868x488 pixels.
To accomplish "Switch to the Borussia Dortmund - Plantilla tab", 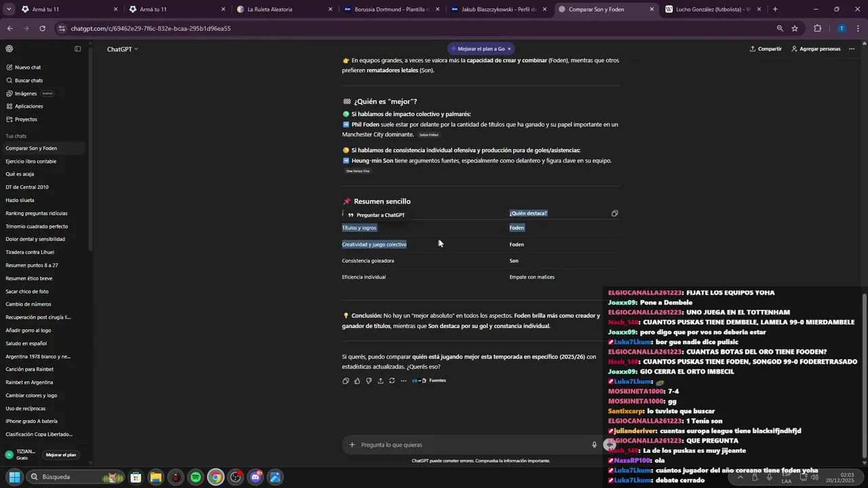I will [391, 9].
